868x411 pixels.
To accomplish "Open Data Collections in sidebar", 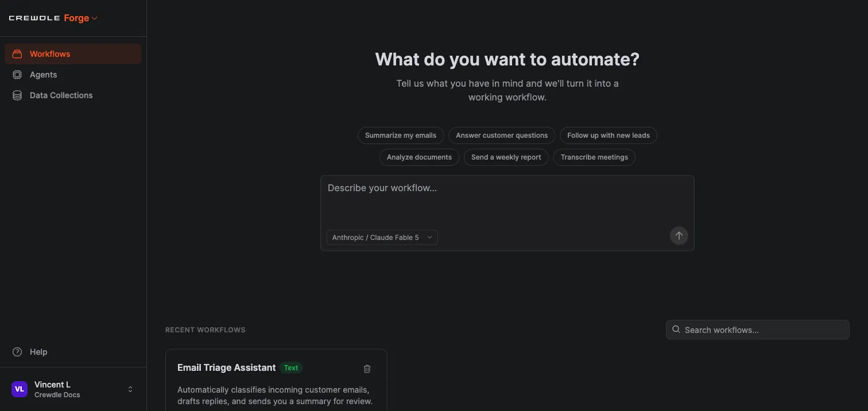I will 73,95.
